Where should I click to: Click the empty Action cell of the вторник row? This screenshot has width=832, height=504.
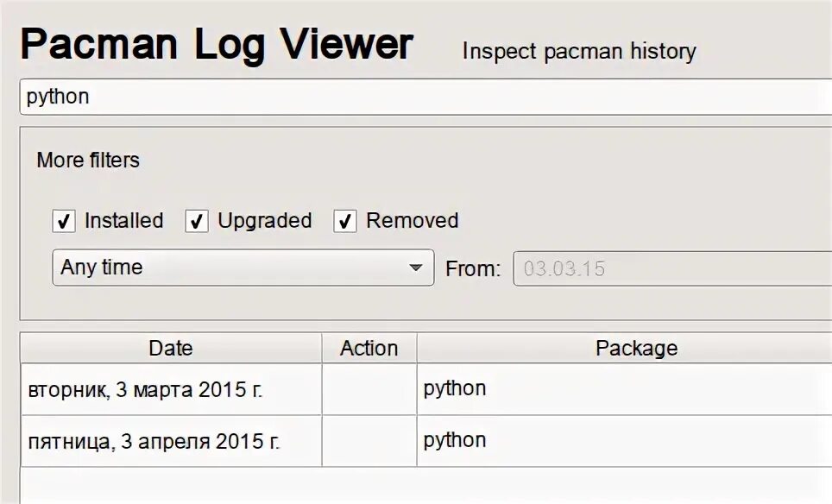pyautogui.click(x=369, y=389)
